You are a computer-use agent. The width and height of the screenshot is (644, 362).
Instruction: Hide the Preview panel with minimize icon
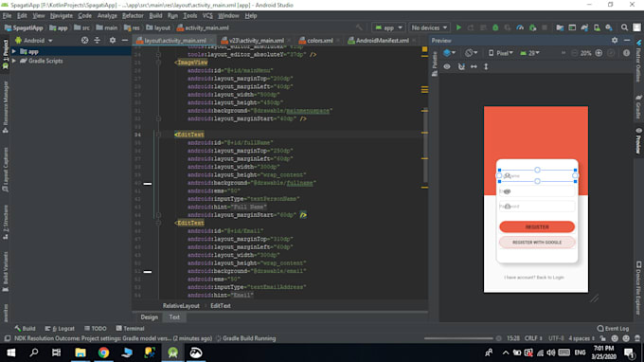point(627,40)
